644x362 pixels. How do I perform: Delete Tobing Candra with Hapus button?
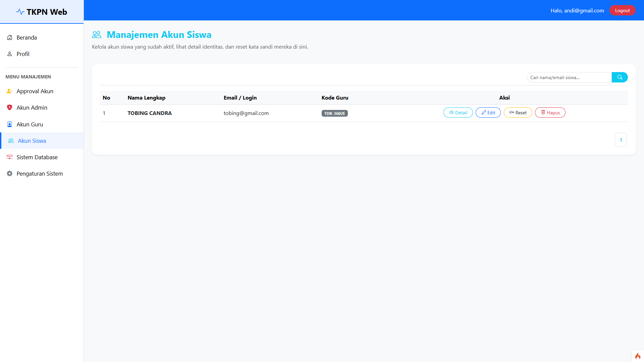pos(550,113)
